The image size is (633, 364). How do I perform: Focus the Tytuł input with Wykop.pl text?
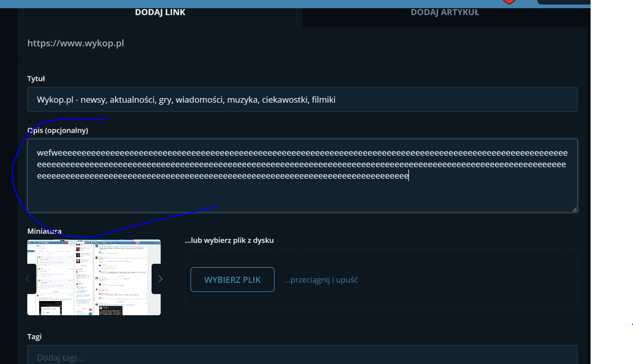[x=303, y=99]
